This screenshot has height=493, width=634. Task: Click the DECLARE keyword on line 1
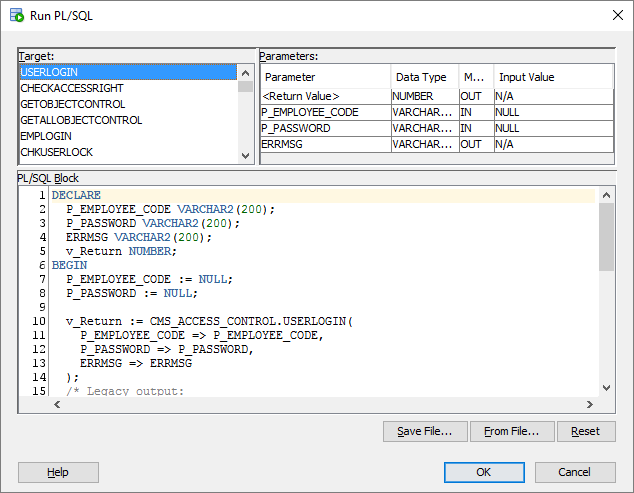(x=76, y=195)
